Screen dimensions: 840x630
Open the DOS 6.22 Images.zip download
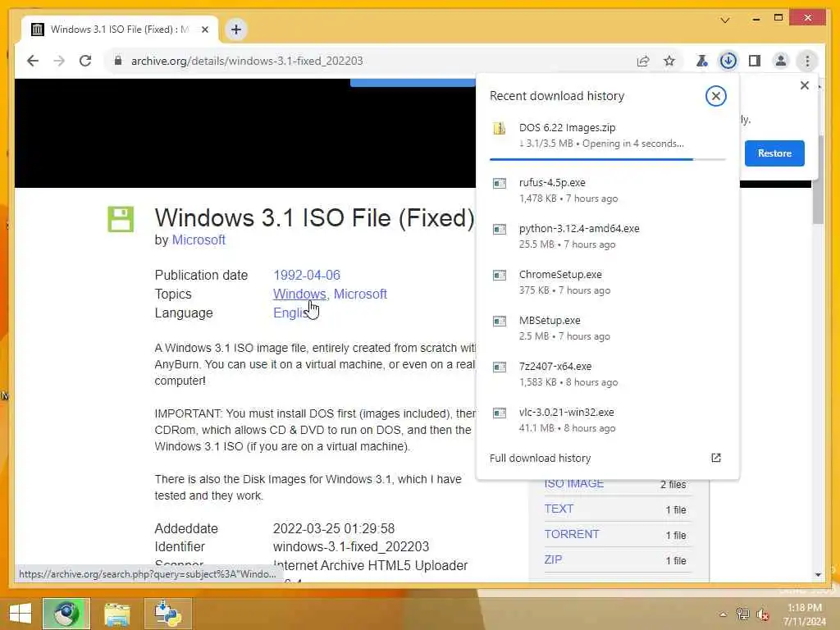click(x=607, y=135)
